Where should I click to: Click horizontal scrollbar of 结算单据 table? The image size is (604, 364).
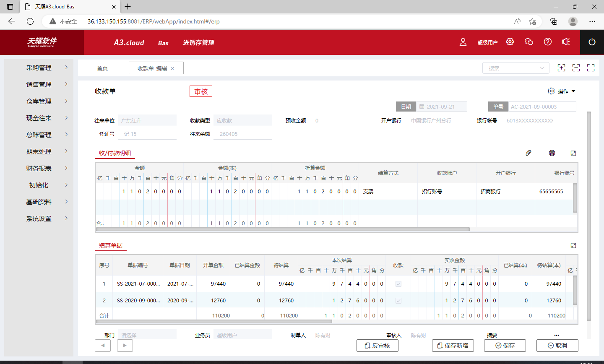point(214,321)
